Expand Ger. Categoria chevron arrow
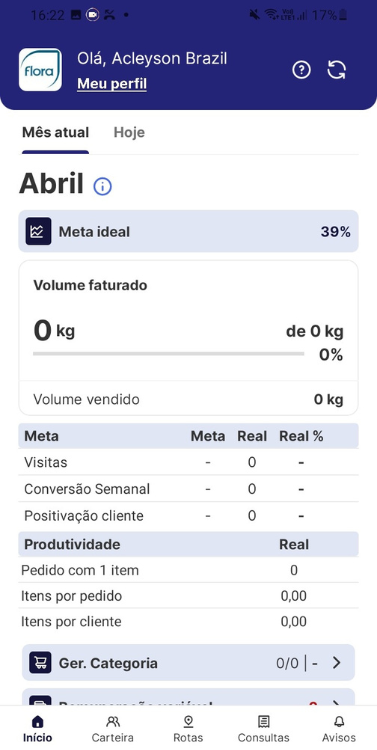This screenshot has width=377, height=750. pyautogui.click(x=337, y=663)
